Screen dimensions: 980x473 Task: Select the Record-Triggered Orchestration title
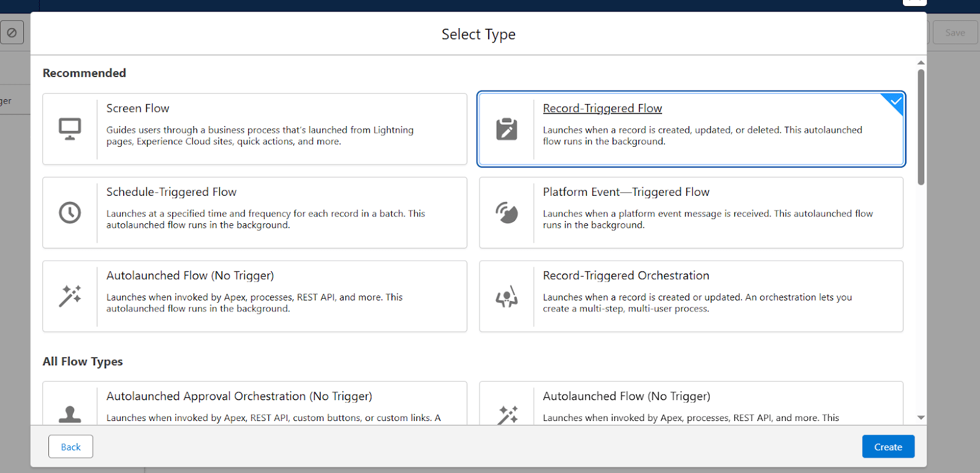[626, 276]
